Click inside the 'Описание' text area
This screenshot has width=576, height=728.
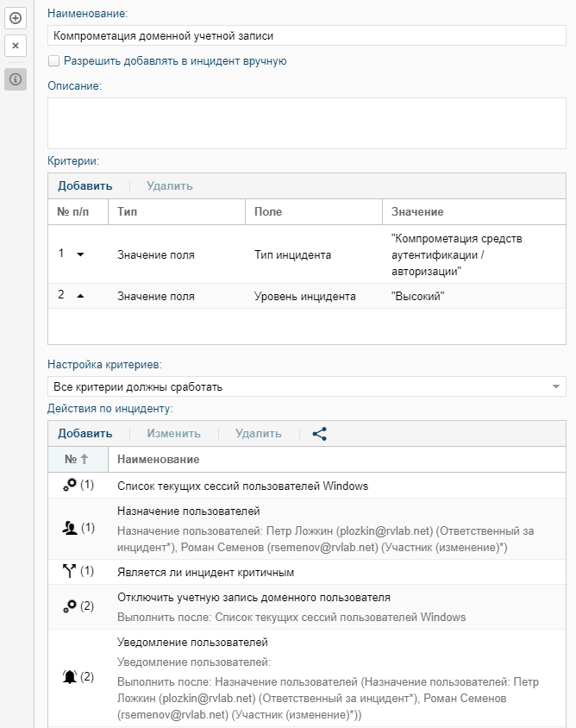[x=306, y=123]
